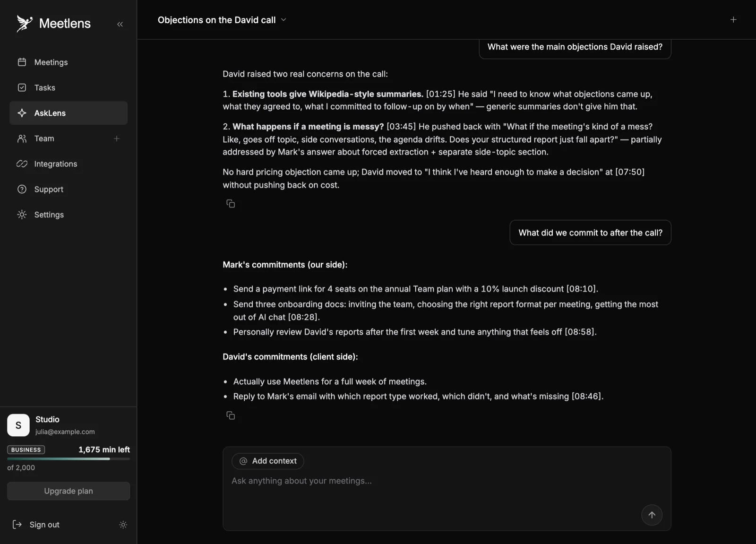Click the Upgrade plan button
The width and height of the screenshot is (756, 544).
69,491
